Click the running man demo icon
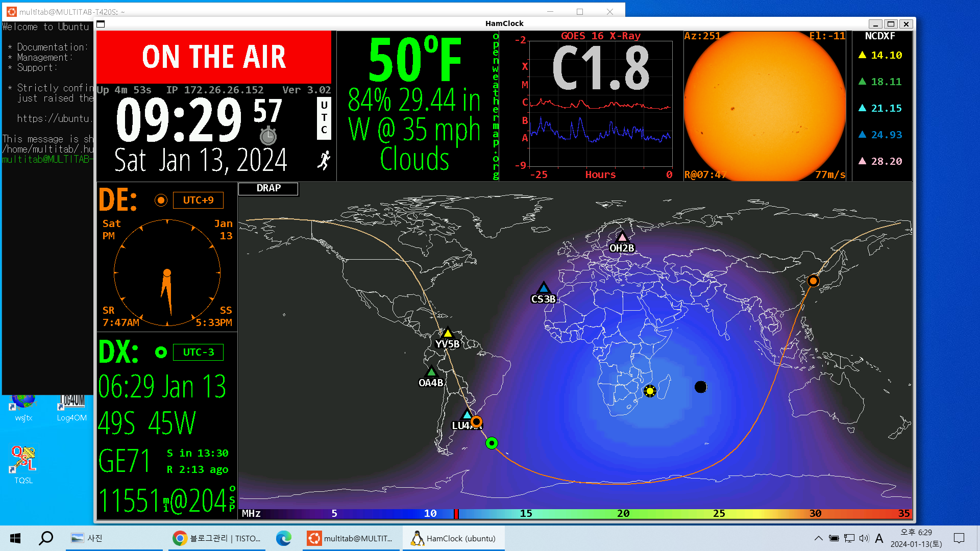 pyautogui.click(x=324, y=160)
